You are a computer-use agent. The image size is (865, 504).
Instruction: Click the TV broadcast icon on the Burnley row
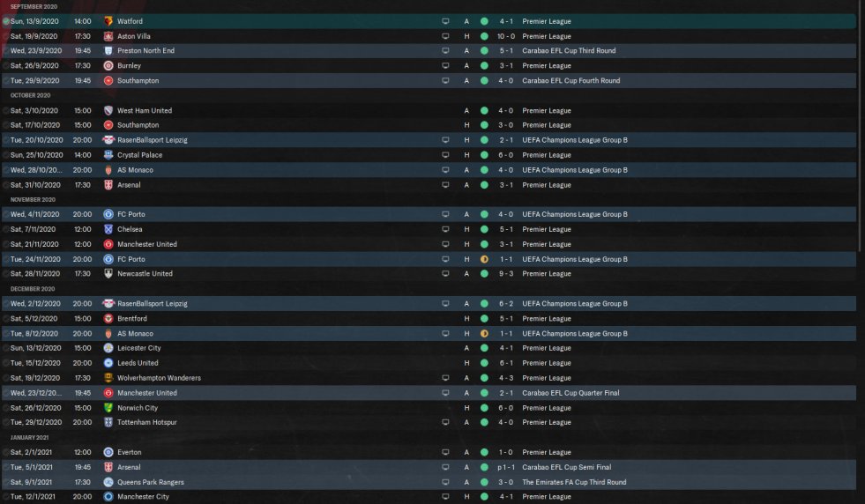pos(445,65)
